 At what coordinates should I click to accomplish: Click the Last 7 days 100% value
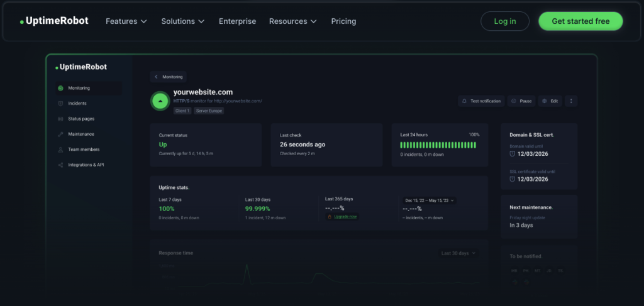[x=167, y=209]
